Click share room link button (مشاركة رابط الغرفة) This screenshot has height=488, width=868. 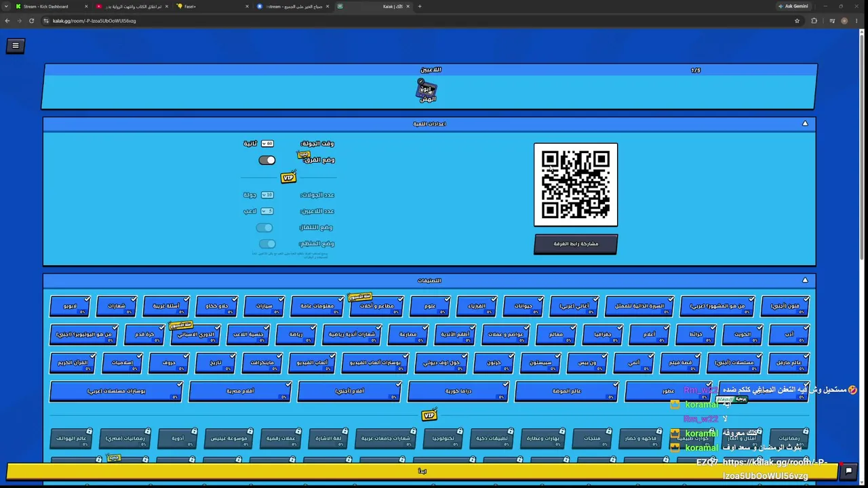click(x=576, y=245)
